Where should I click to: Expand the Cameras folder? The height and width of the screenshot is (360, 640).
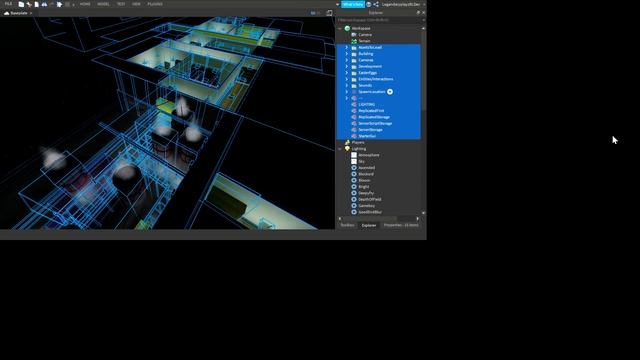point(347,60)
